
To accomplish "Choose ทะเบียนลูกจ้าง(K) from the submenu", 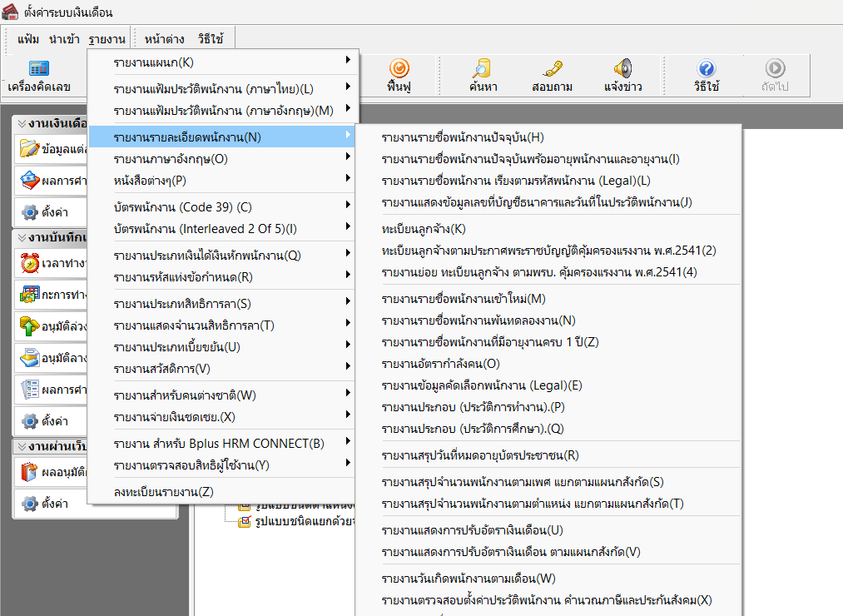I will tap(424, 229).
